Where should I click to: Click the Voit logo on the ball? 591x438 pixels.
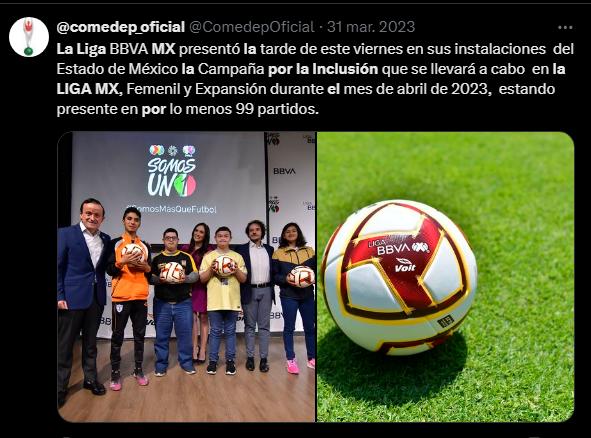coord(405,265)
